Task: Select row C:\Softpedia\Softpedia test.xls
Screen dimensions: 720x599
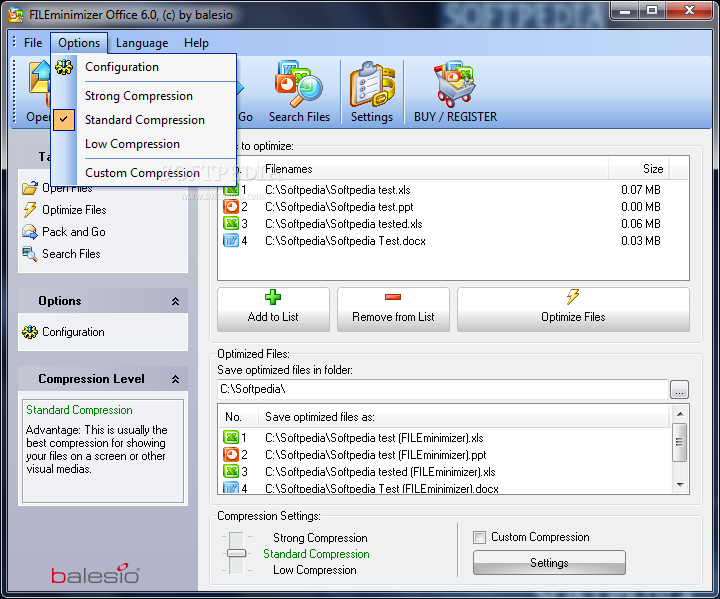Action: (453, 190)
